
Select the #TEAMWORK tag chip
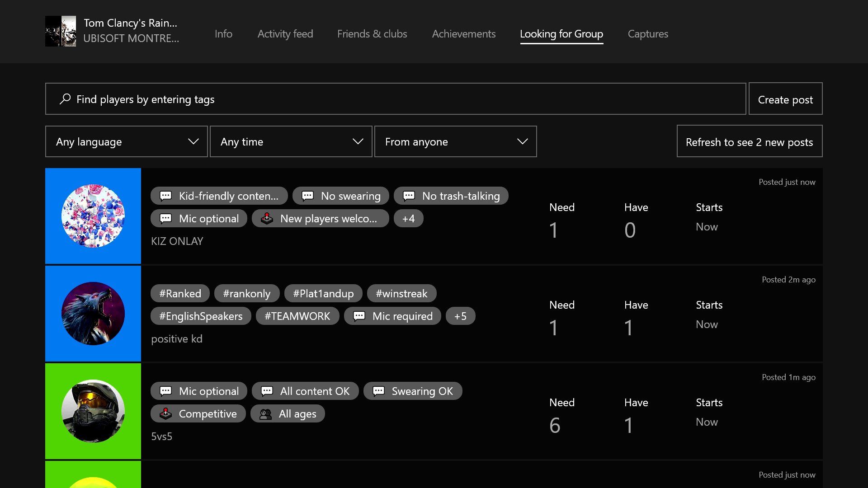click(x=297, y=316)
